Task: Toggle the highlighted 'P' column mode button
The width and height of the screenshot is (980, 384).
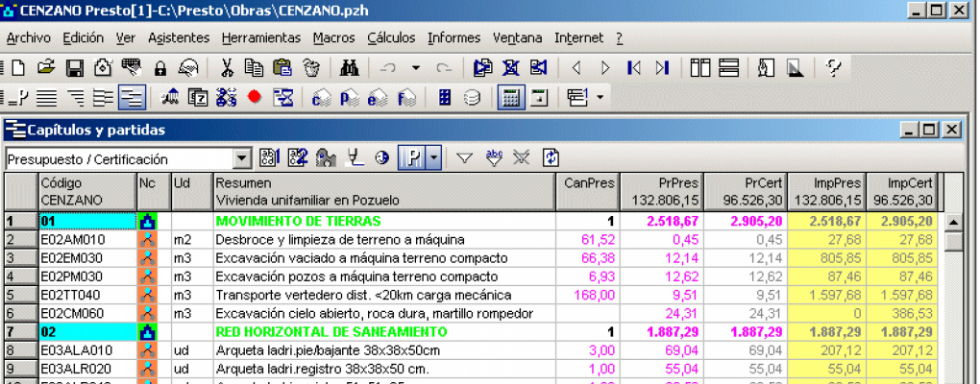Action: point(412,158)
